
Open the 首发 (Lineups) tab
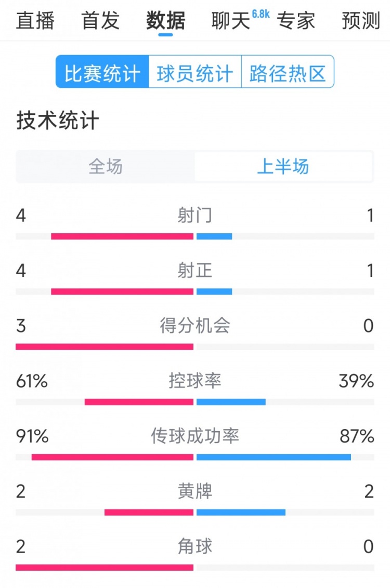pyautogui.click(x=100, y=21)
